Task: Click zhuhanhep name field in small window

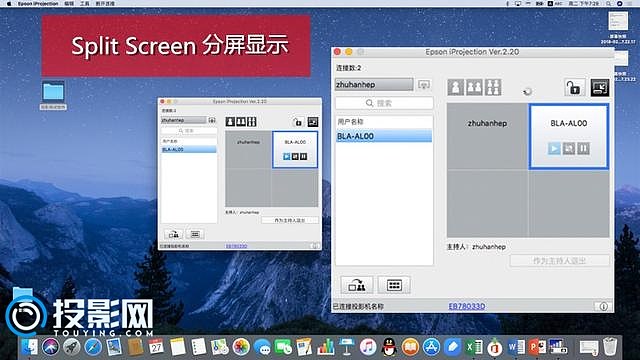Action: coord(184,120)
